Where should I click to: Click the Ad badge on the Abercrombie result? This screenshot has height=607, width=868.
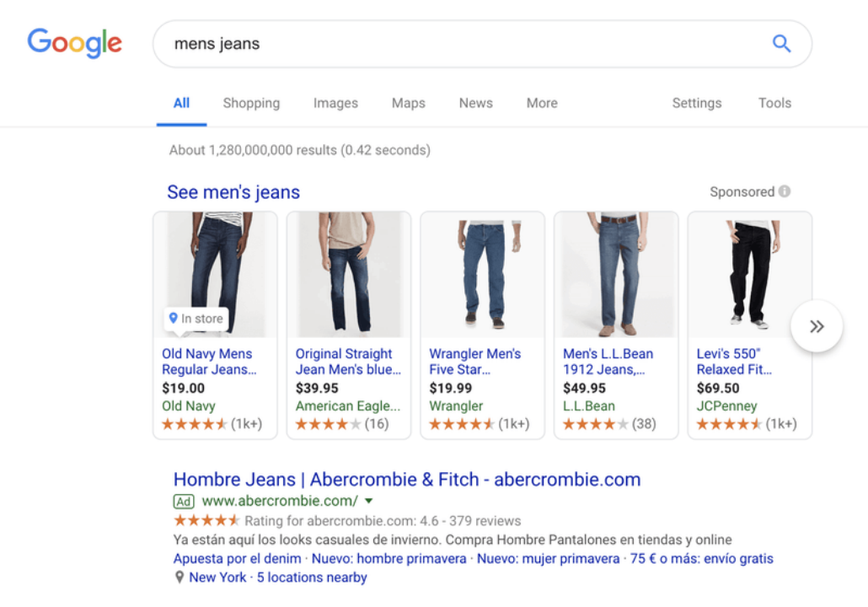pos(184,501)
